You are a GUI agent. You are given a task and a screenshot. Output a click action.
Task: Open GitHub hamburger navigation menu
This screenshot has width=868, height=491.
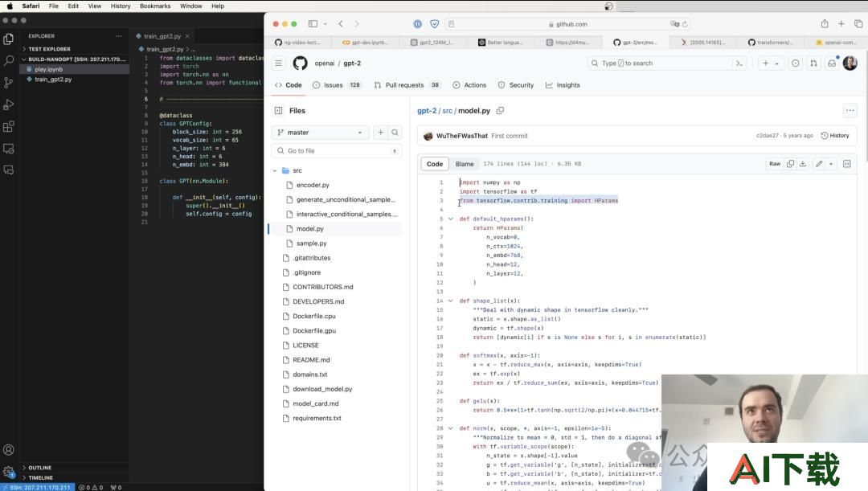[x=278, y=63]
